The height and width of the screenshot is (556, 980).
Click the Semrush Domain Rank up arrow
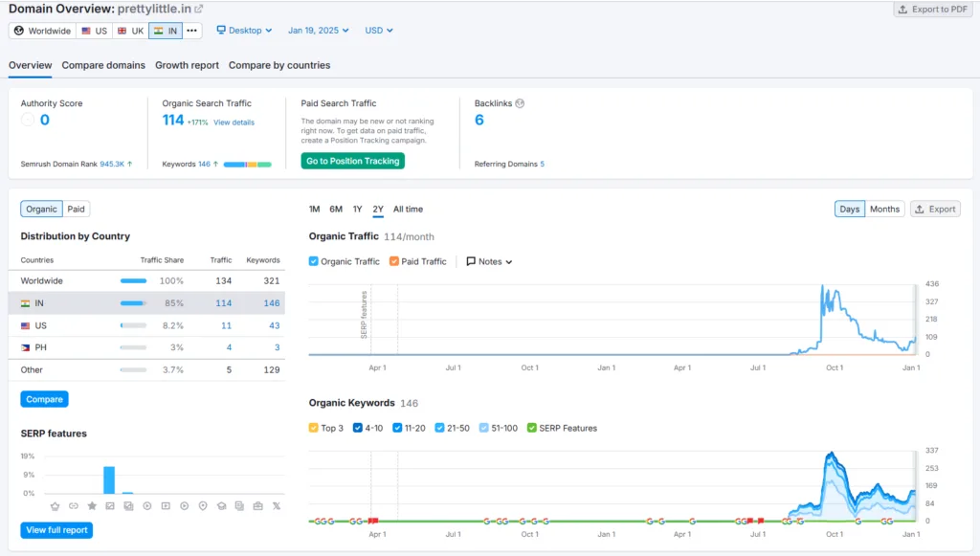coord(130,164)
